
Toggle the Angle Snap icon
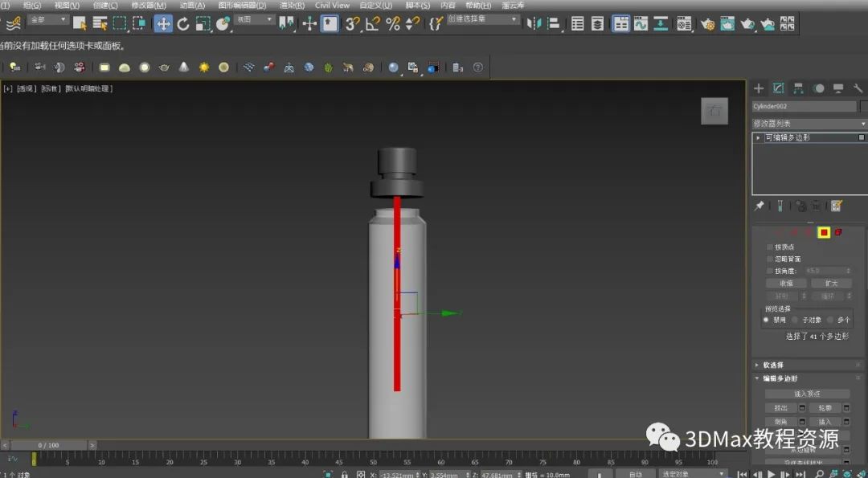click(x=373, y=23)
